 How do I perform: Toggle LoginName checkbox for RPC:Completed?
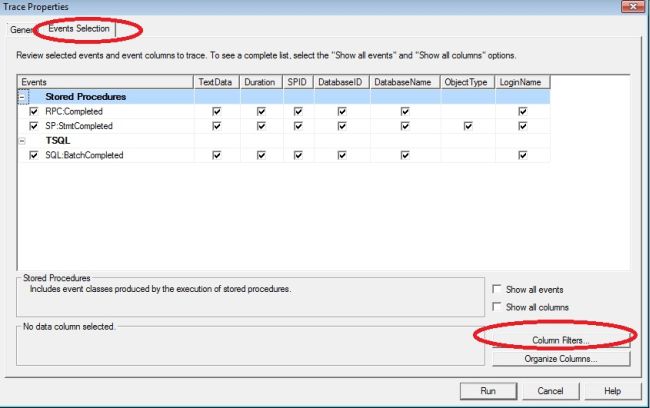[523, 111]
